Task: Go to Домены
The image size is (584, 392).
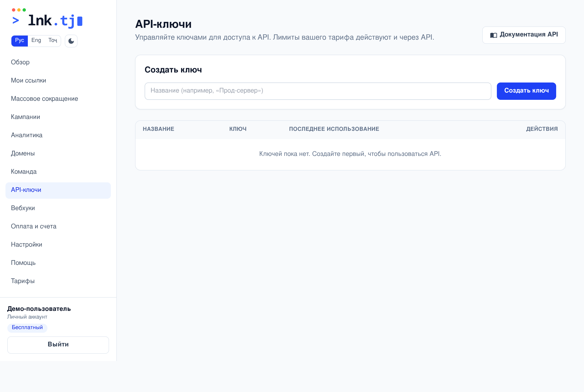Action: click(x=58, y=154)
